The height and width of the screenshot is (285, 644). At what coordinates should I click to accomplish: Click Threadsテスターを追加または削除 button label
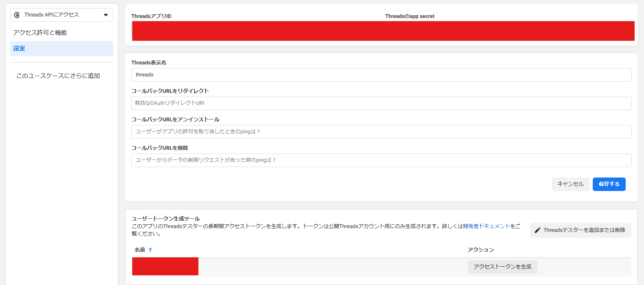click(x=584, y=230)
